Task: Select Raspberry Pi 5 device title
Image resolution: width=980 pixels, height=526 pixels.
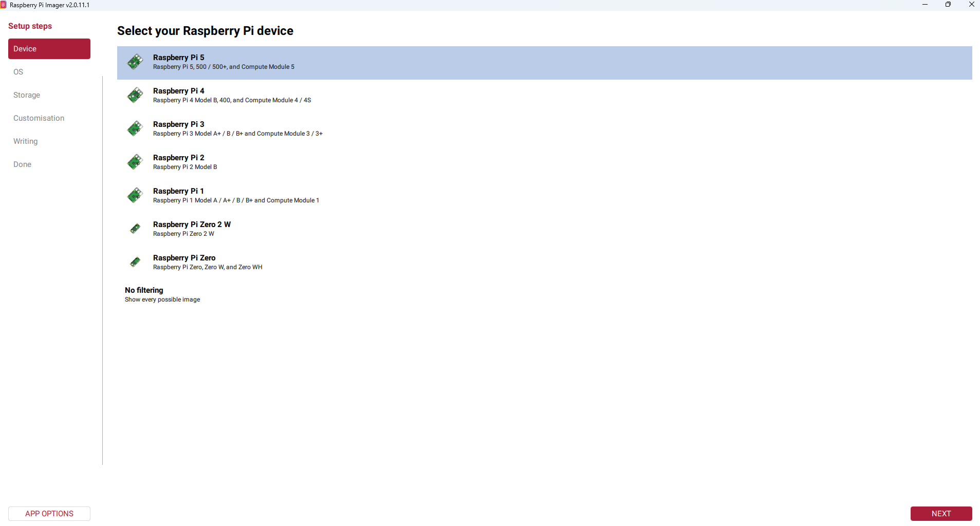Action: (178, 58)
